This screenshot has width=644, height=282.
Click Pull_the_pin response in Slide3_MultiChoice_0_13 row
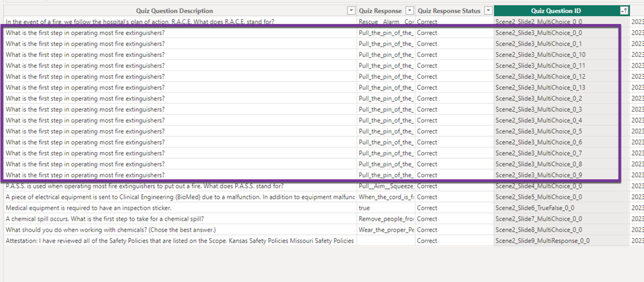(385, 88)
